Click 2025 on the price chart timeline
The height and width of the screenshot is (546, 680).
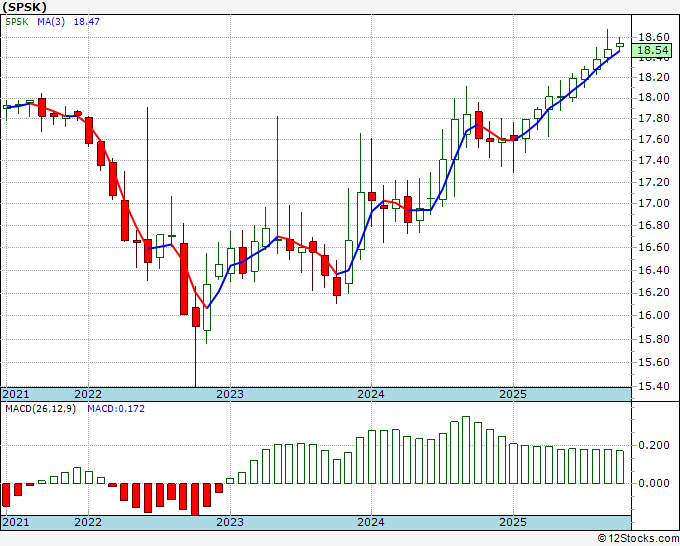click(513, 394)
